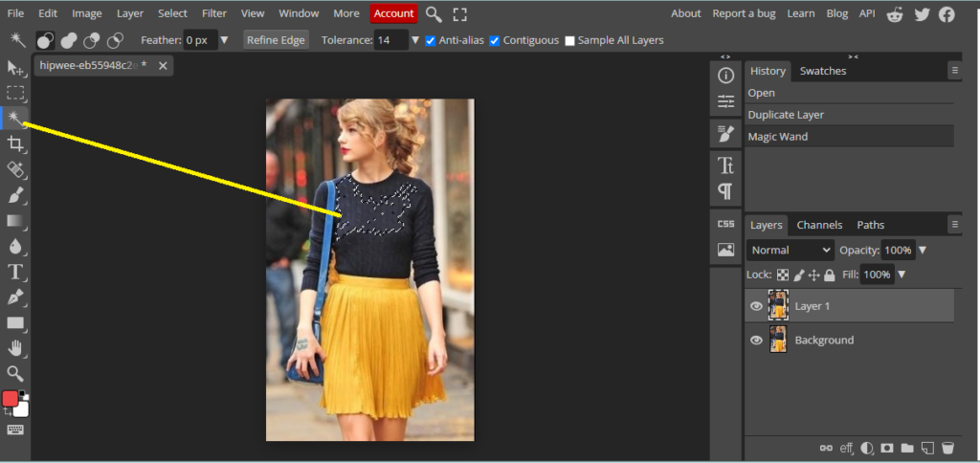Select the Pen tool
The image size is (980, 463).
click(15, 298)
